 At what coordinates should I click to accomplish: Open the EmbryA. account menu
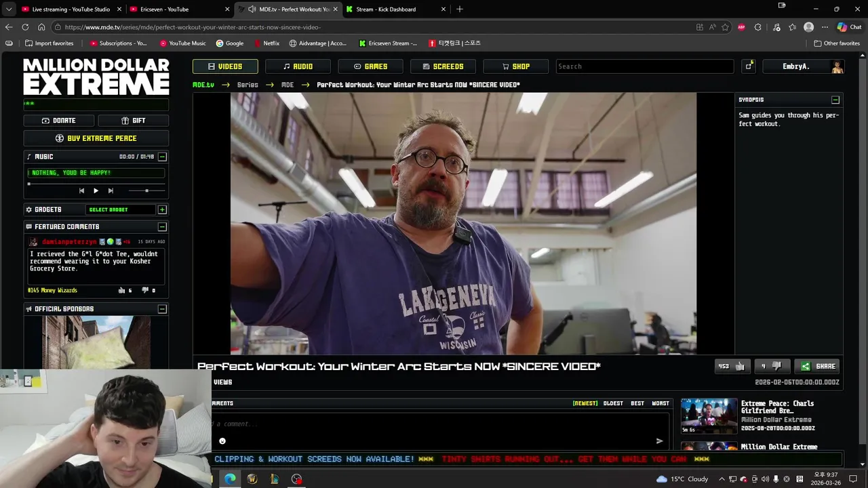point(804,66)
